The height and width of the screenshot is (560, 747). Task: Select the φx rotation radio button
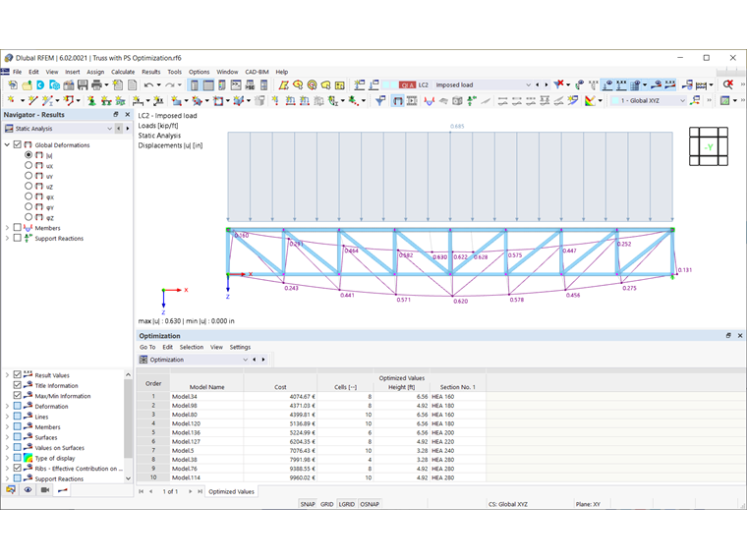29,196
